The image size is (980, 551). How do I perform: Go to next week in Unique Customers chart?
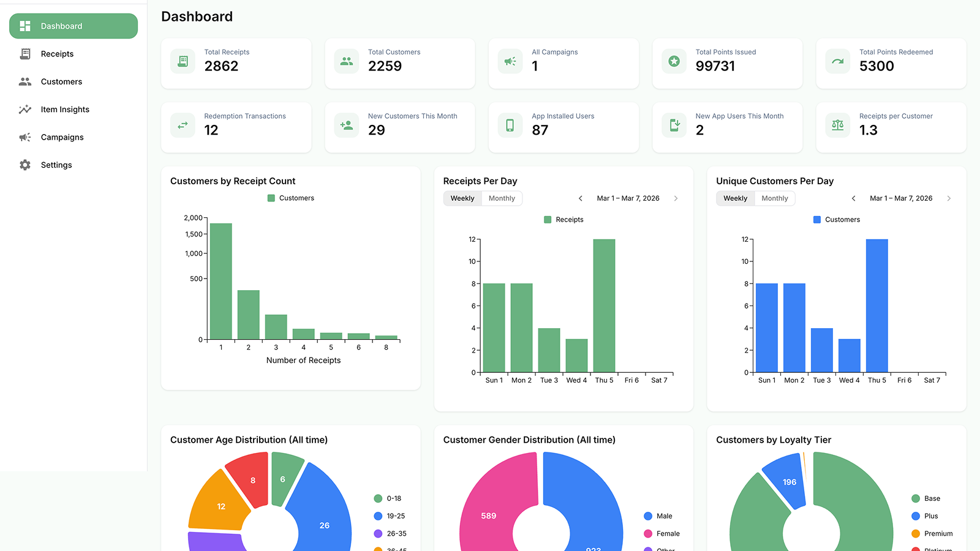pos(949,198)
